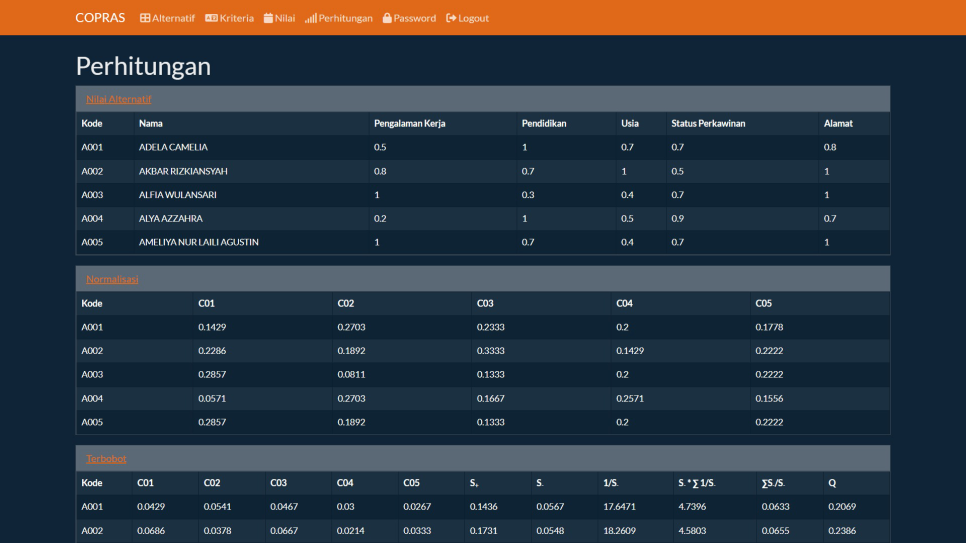Click value 17.6471 in Terbobot table
Screen dimensions: 966x543
point(619,507)
